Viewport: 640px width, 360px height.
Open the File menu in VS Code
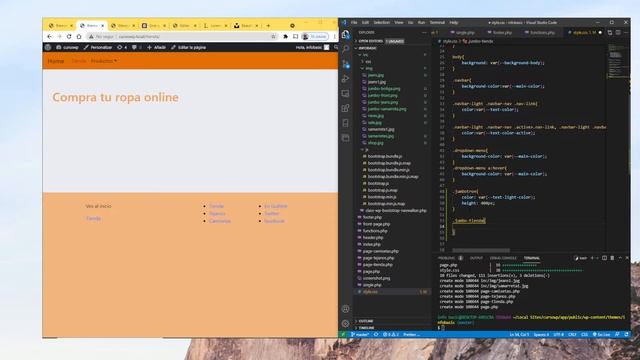coord(354,22)
